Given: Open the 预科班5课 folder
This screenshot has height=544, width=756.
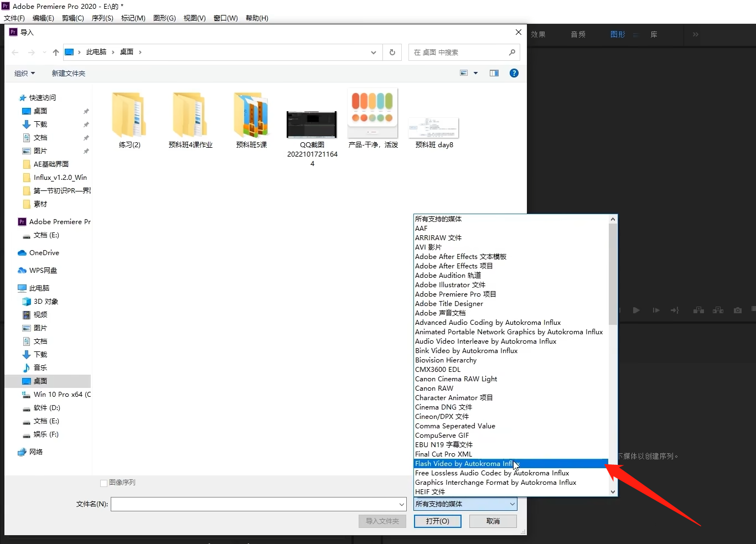Looking at the screenshot, I should click(x=251, y=121).
